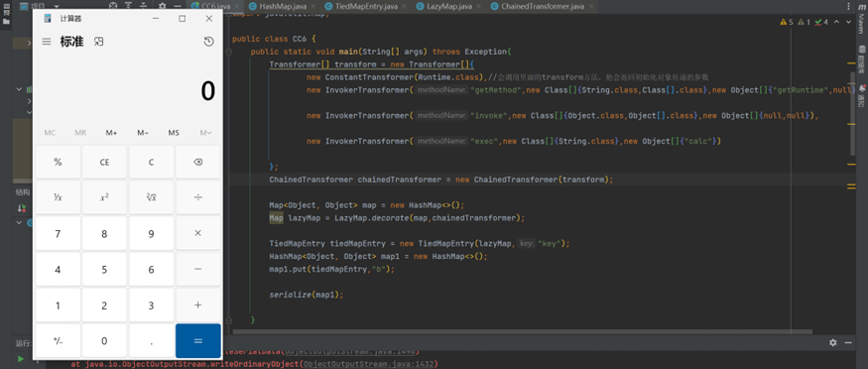Screen dimensions: 868x369
Task: Click the M+ memory add key
Action: 111,133
